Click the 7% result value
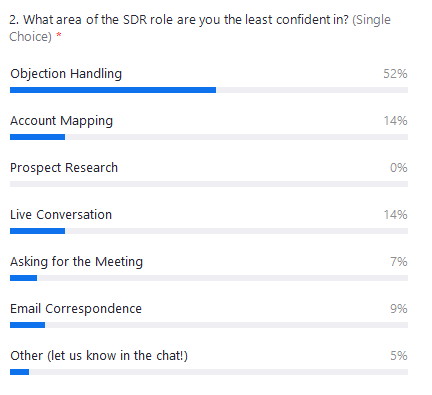 pyautogui.click(x=399, y=262)
